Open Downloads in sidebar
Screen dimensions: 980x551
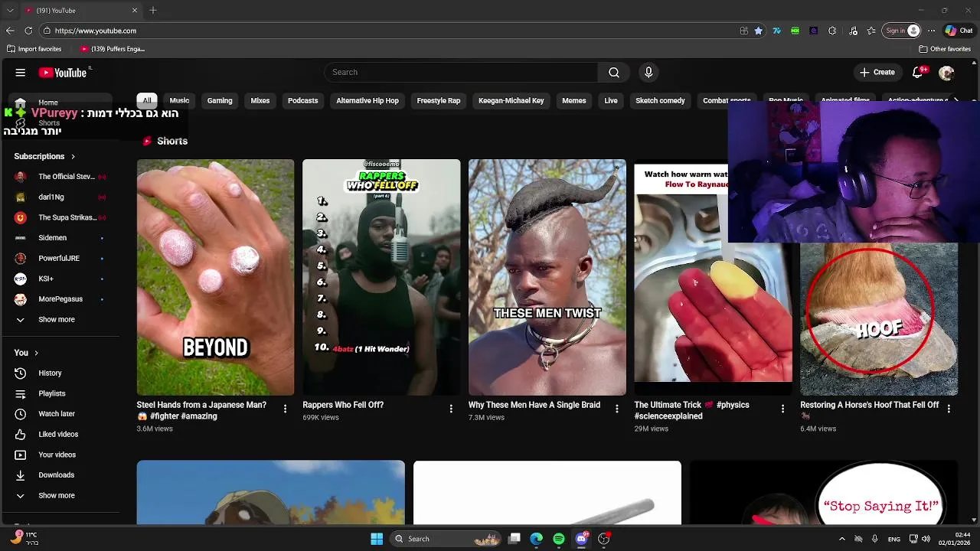[x=60, y=475]
